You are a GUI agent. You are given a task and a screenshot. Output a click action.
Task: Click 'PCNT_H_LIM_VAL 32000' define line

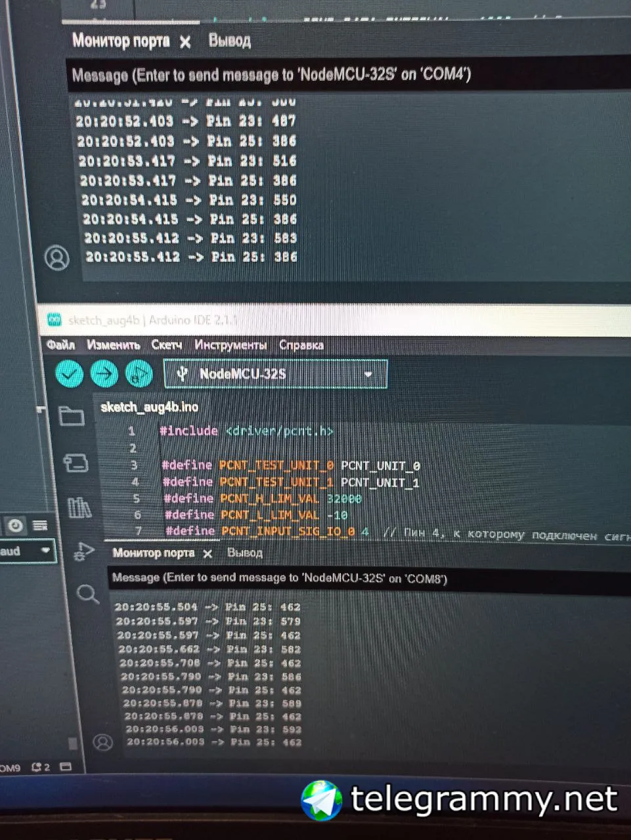(263, 498)
